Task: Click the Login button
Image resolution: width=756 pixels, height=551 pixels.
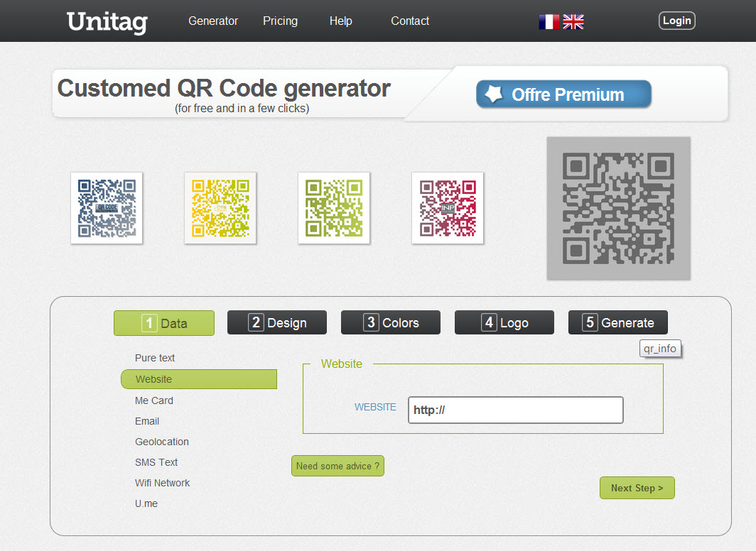Action: [x=677, y=21]
